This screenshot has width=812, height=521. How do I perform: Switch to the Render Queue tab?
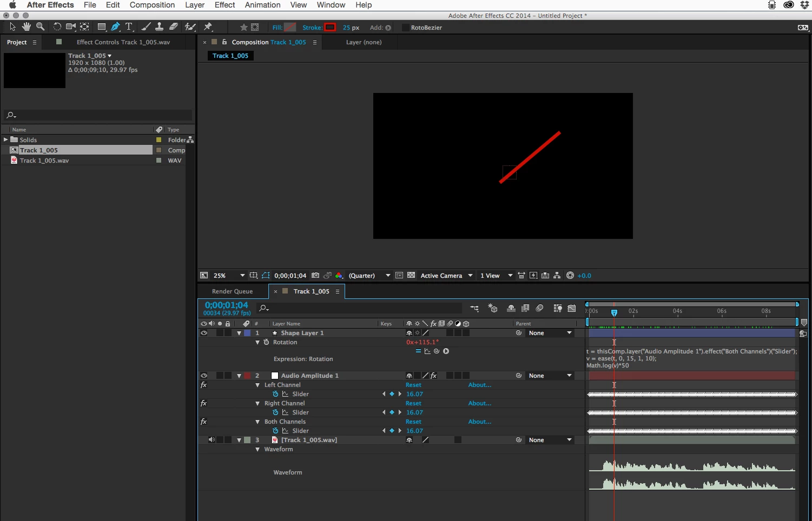(x=233, y=291)
